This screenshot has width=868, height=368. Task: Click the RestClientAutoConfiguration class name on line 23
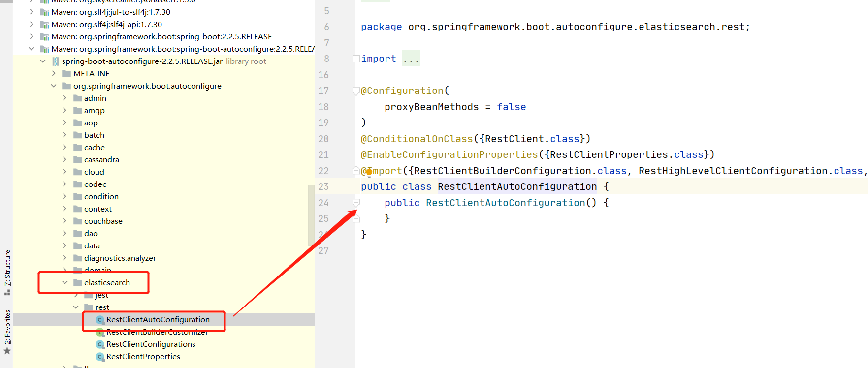pos(517,187)
